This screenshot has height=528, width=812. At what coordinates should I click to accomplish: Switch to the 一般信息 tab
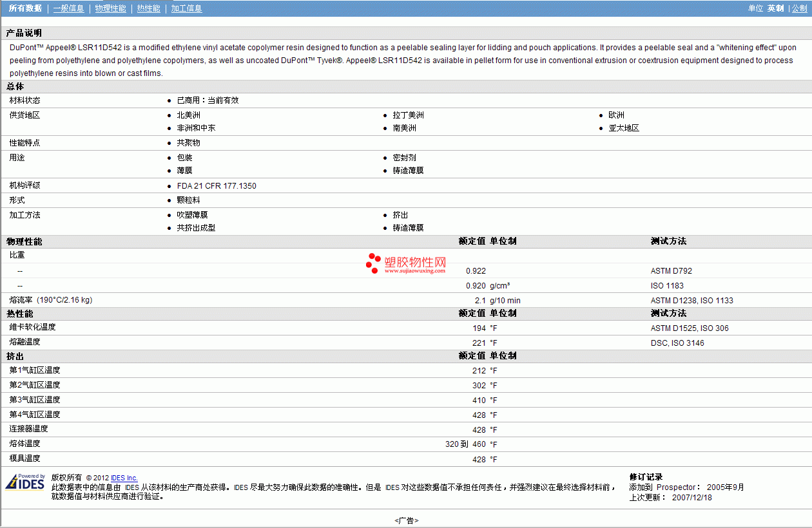click(x=68, y=8)
